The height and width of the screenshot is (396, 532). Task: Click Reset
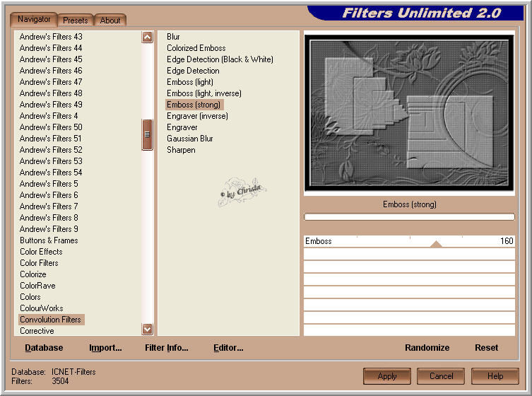click(487, 348)
